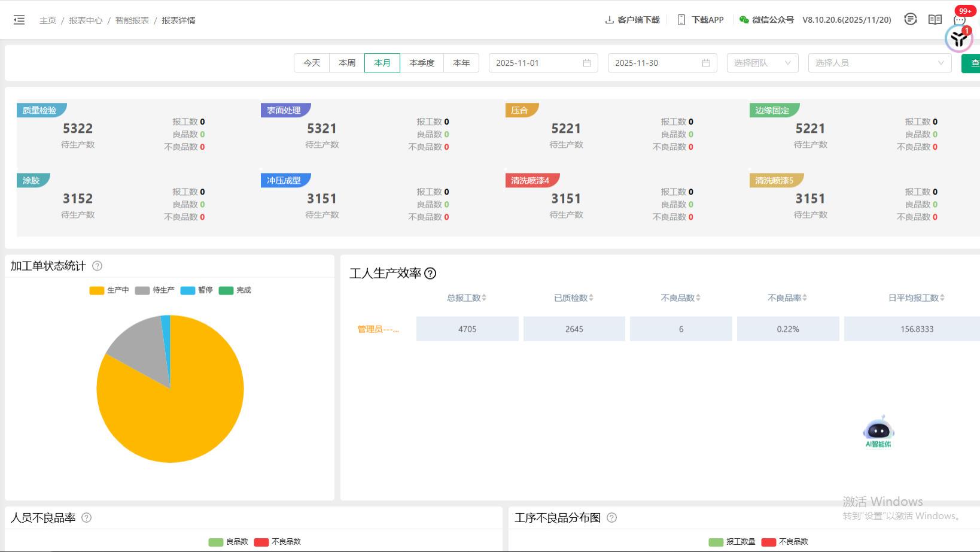Image resolution: width=980 pixels, height=552 pixels.
Task: Open the headset customer service icon
Action: point(911,19)
